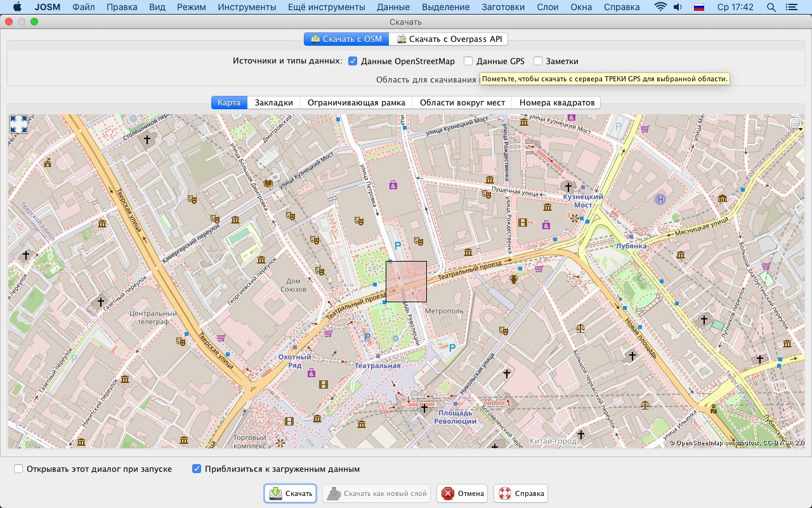Open the Инструменты menu

point(247,8)
